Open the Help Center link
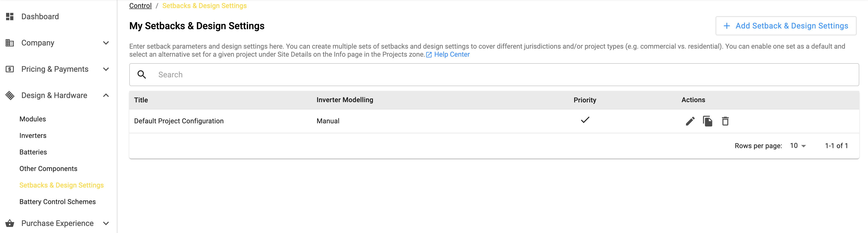868x233 pixels. (451, 55)
